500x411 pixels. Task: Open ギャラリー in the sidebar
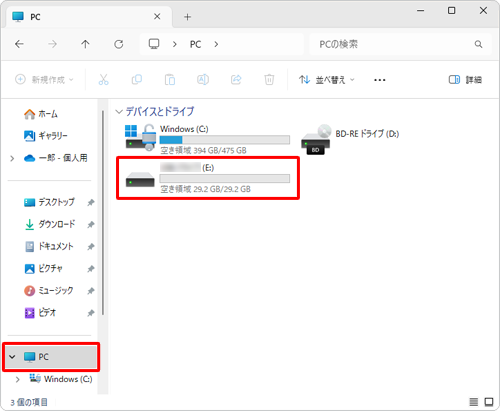point(46,136)
